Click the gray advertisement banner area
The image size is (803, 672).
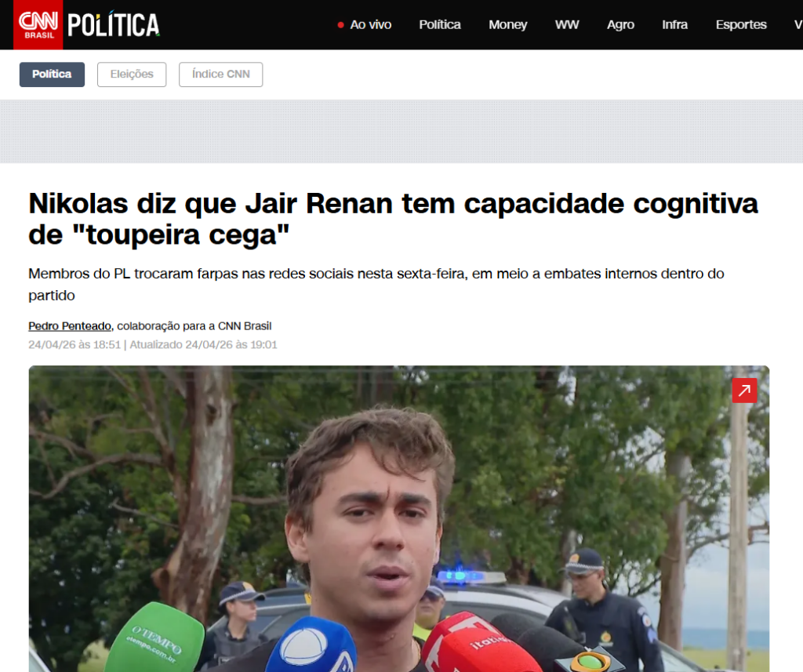click(401, 132)
